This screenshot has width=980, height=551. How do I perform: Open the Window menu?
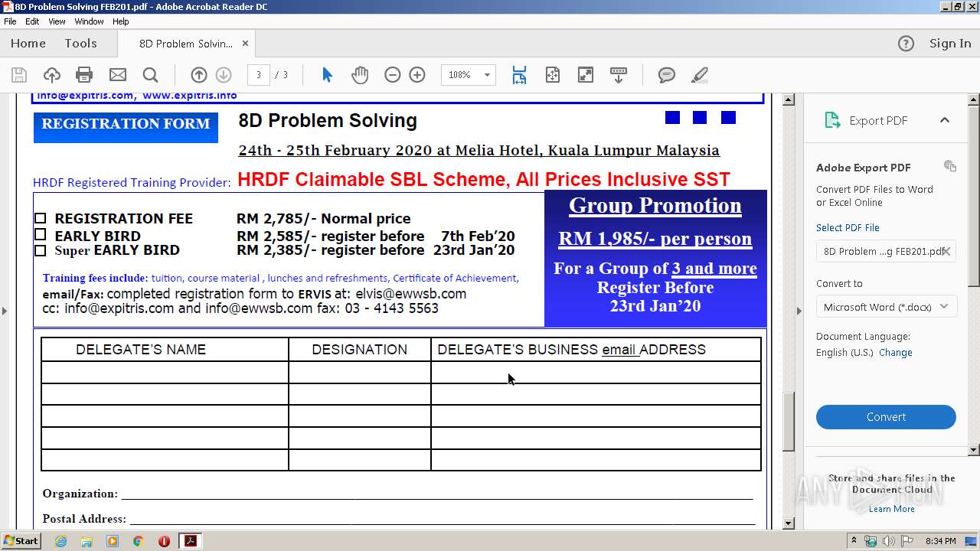click(89, 21)
